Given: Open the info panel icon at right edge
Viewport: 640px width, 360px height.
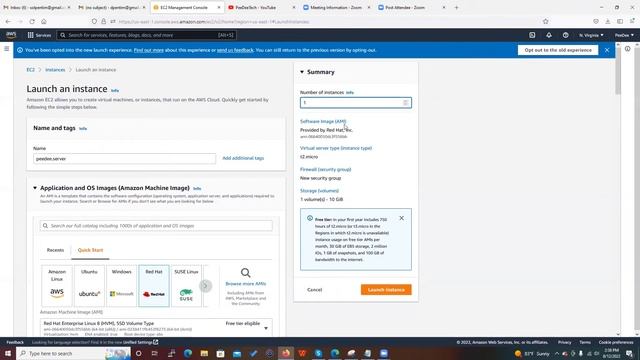Looking at the screenshot, I should point(627,49).
